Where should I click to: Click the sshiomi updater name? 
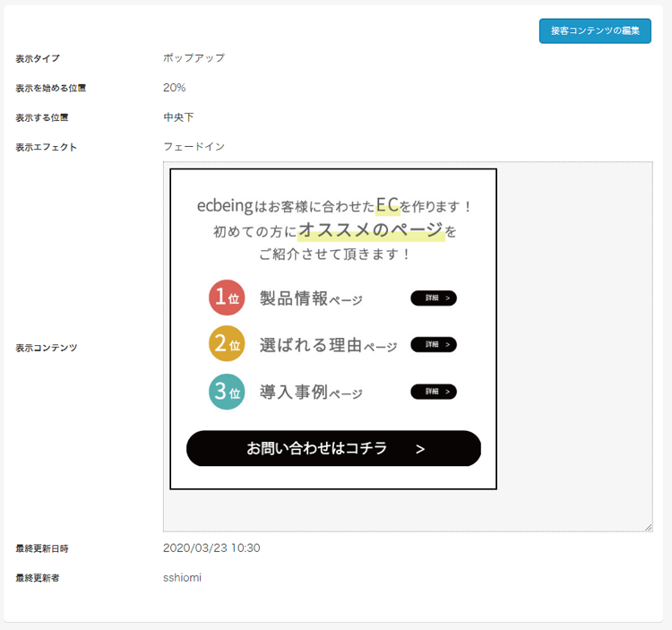(182, 577)
